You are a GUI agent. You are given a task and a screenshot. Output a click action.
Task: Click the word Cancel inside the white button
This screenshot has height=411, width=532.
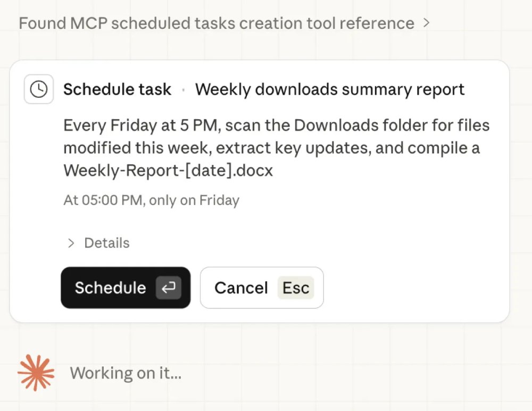[x=241, y=288]
